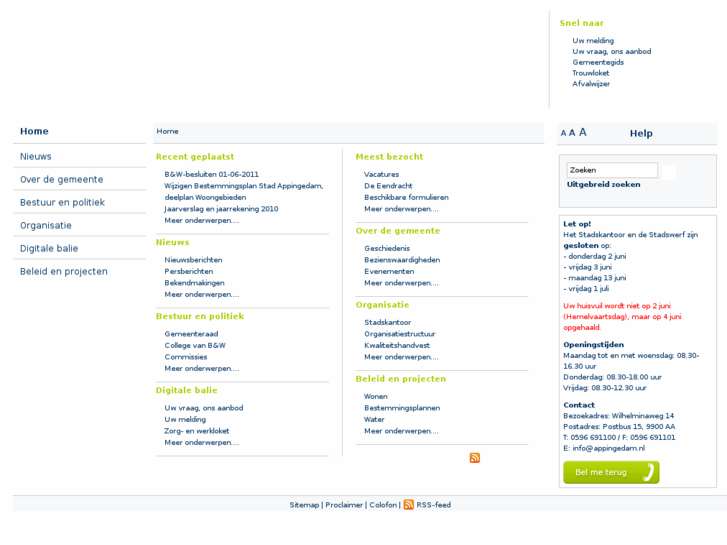The height and width of the screenshot is (545, 727).
Task: Open Gemeenteraad under Bestuur en politiek
Action: coord(192,334)
